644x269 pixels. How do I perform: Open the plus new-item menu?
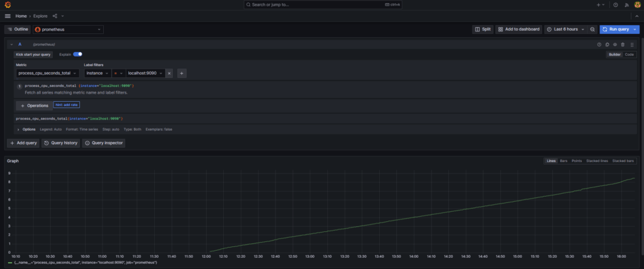tap(601, 5)
